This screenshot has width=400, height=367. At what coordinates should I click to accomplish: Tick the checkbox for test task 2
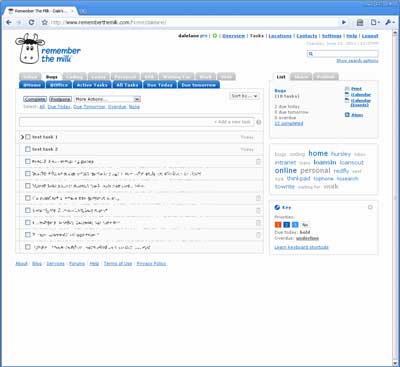click(28, 149)
